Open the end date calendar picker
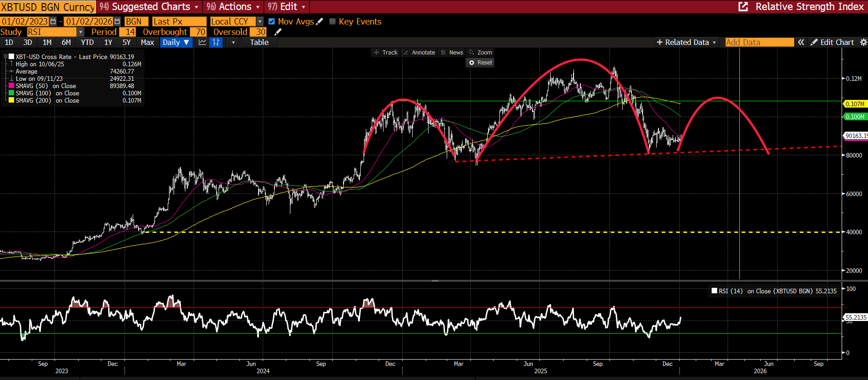This screenshot has height=380, width=868. point(117,21)
